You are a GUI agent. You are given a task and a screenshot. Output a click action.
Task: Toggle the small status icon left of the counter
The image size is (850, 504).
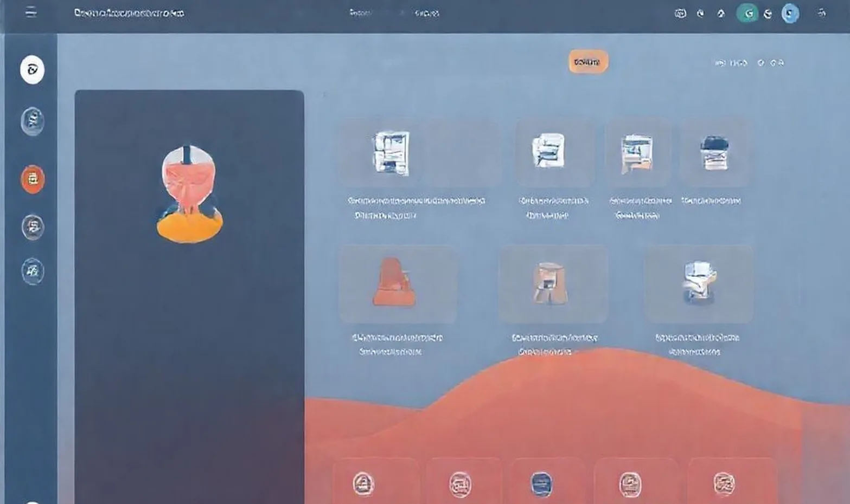point(721,63)
